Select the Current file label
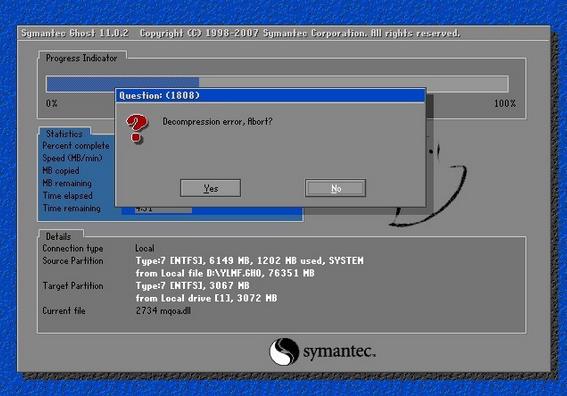Screen dimensions: 567x396 pyautogui.click(x=64, y=311)
